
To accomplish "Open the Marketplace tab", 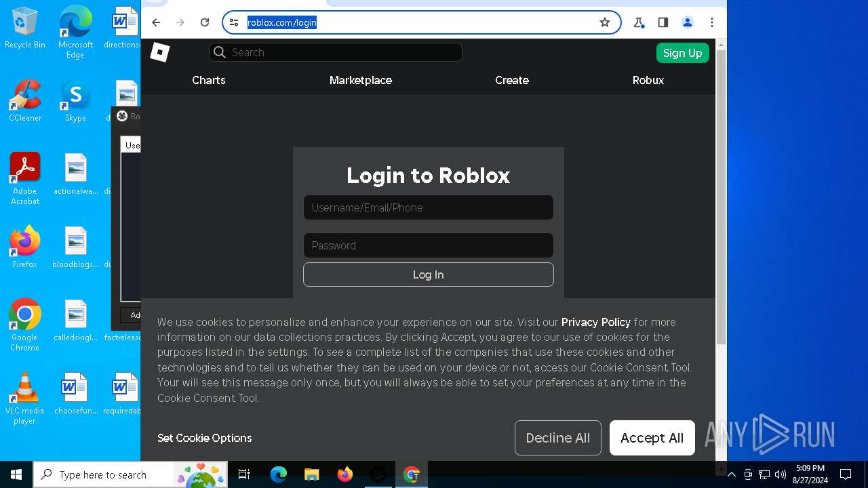I will click(361, 80).
